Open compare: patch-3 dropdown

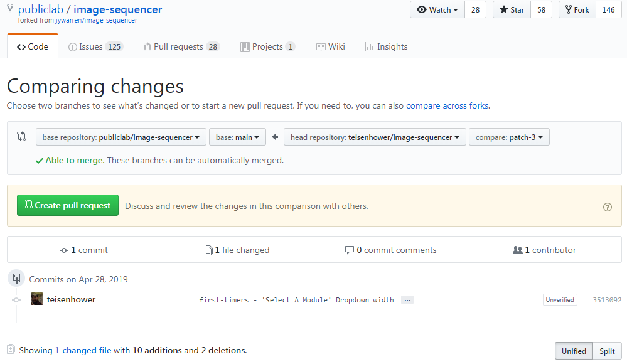[509, 137]
